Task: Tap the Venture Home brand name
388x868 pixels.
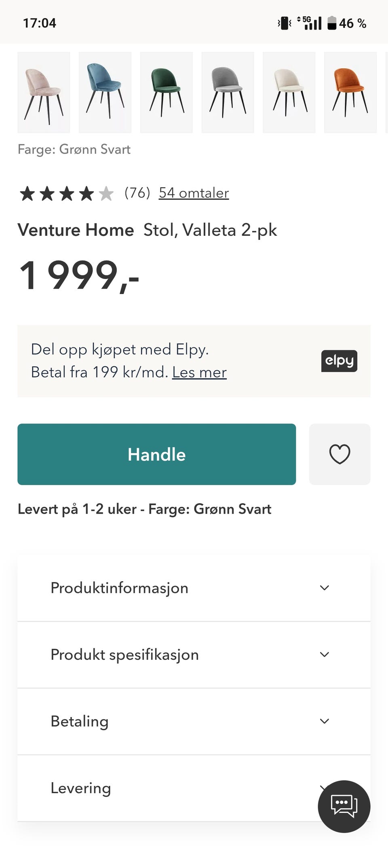Action: [76, 230]
